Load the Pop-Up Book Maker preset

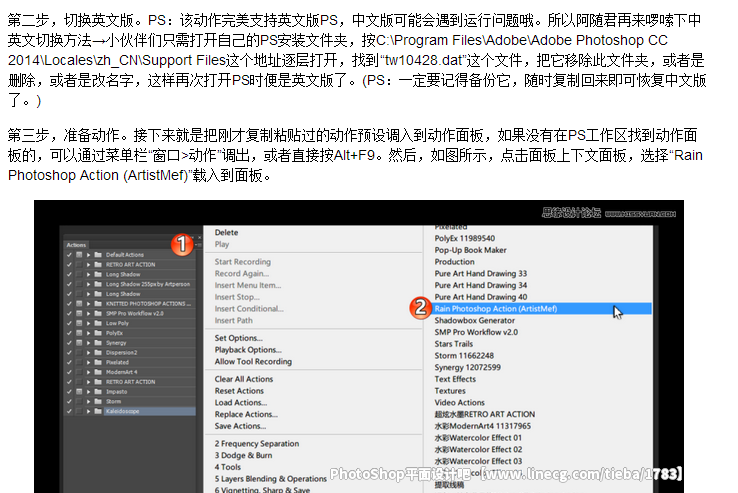tap(470, 250)
